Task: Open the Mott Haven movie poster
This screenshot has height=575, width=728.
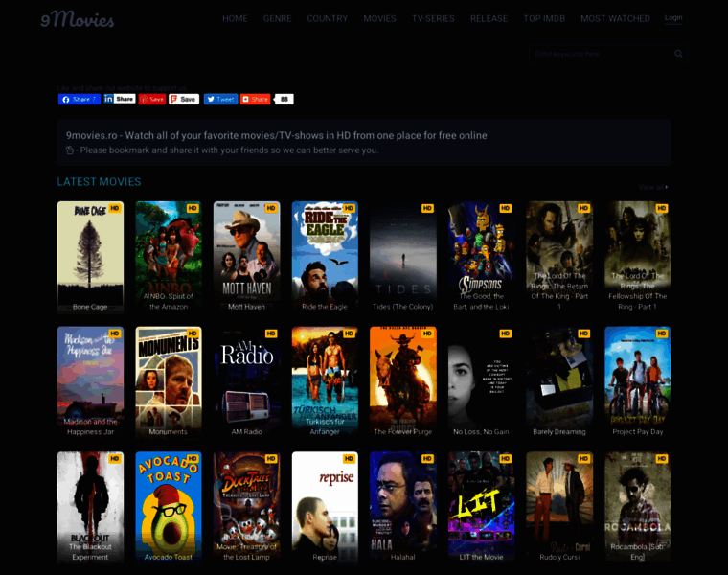Action: [x=246, y=257]
